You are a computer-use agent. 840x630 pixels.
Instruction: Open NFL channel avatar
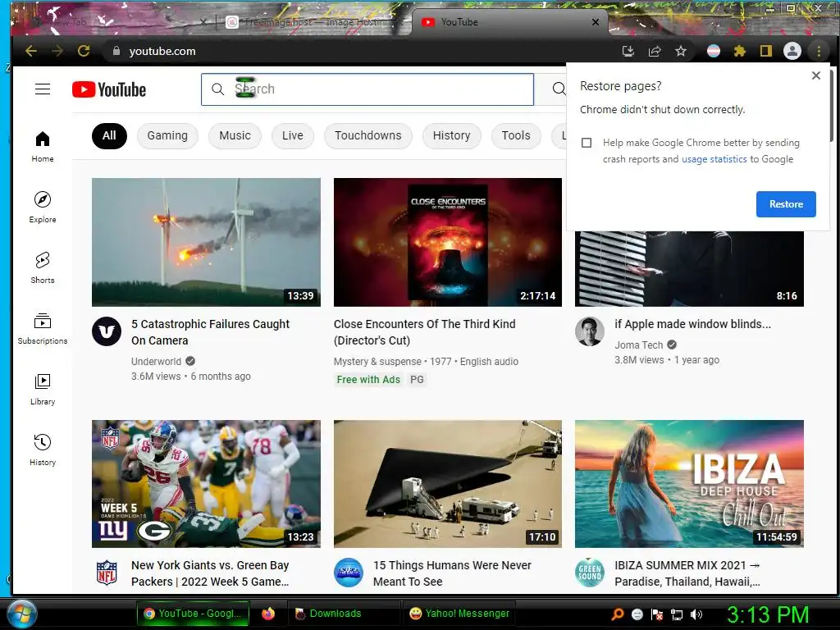[x=107, y=573]
